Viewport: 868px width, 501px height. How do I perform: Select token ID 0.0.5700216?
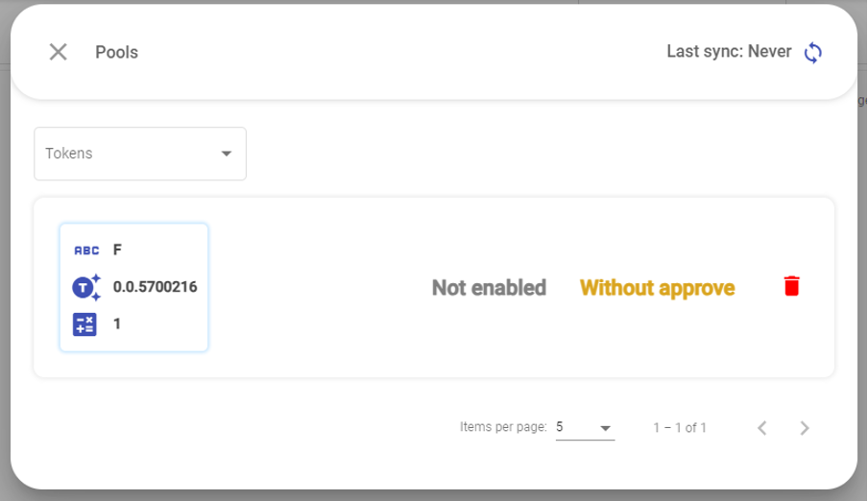[x=156, y=287]
